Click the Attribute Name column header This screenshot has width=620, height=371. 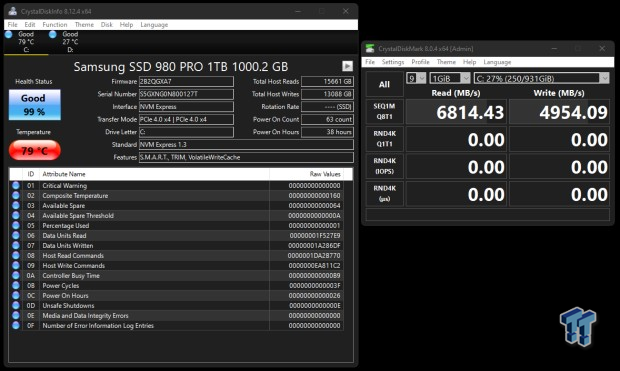[x=154, y=174]
